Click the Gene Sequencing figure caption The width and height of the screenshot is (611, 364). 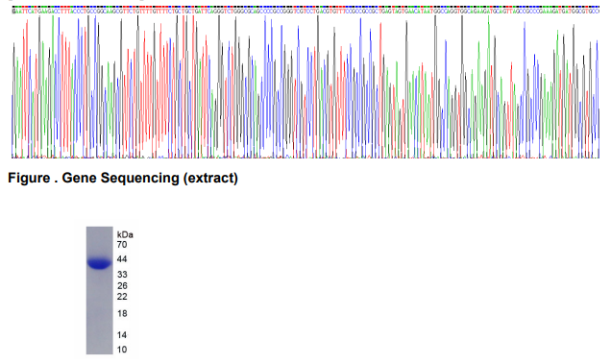[x=123, y=178]
